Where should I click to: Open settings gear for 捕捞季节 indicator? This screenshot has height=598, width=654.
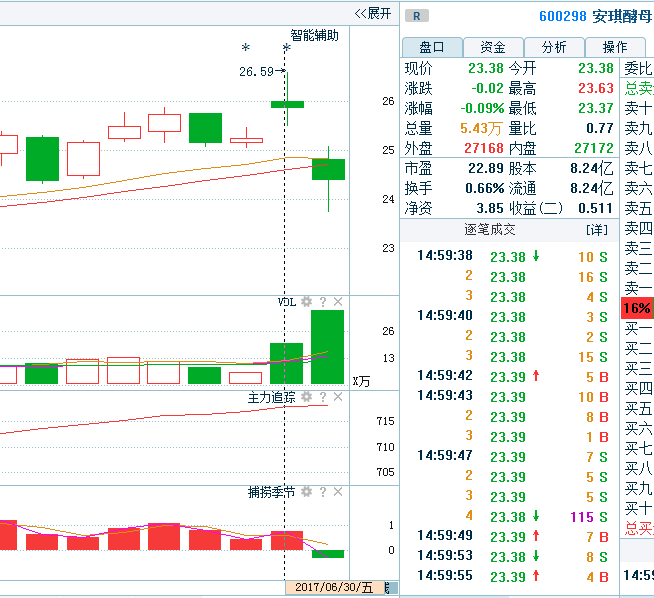[x=307, y=493]
